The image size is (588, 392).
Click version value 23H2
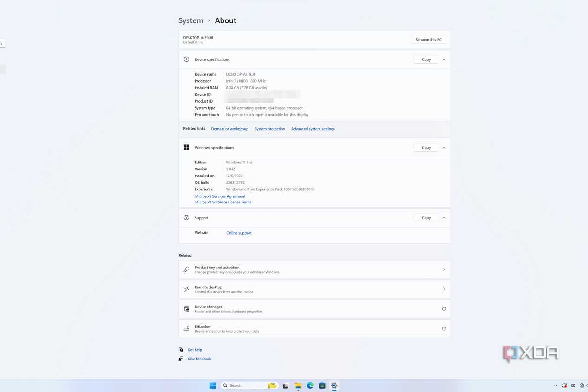230,169
